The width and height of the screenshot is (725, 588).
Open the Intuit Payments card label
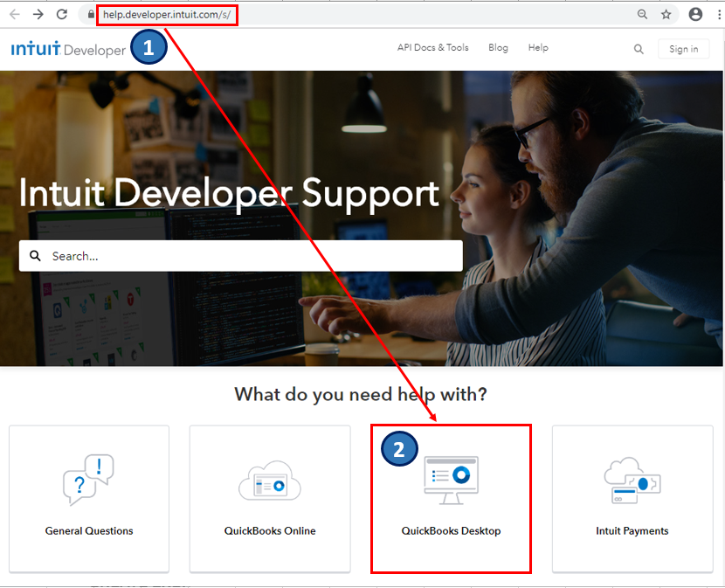point(632,530)
